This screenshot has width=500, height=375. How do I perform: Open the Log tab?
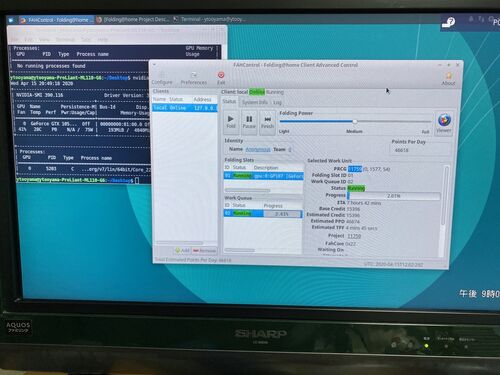(277, 103)
